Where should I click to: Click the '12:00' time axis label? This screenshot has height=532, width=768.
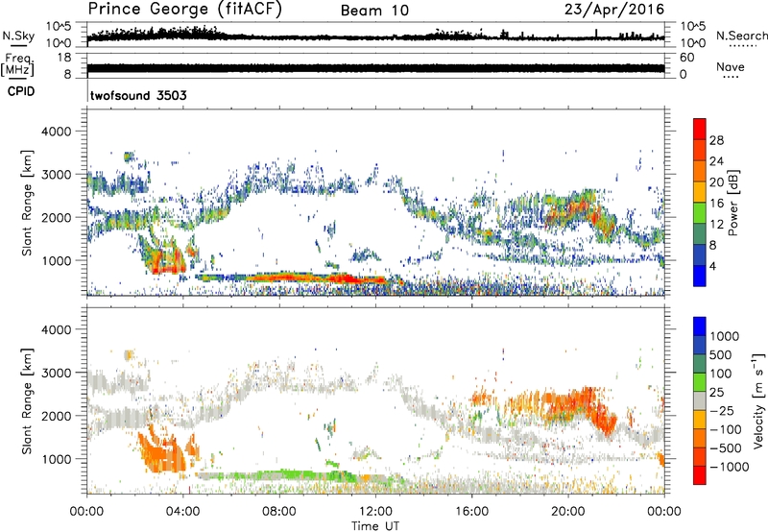375,512
